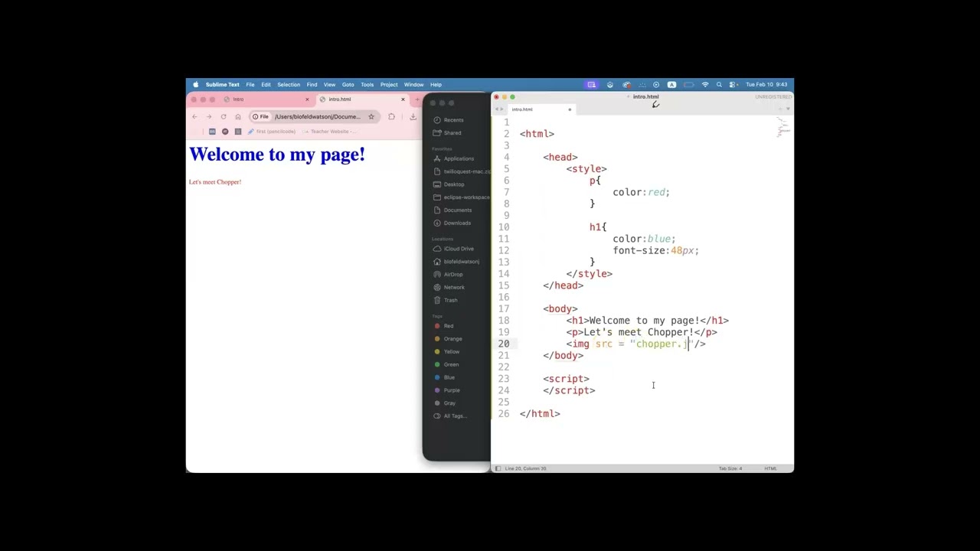Open the Project menu
980x551 pixels.
coord(389,85)
